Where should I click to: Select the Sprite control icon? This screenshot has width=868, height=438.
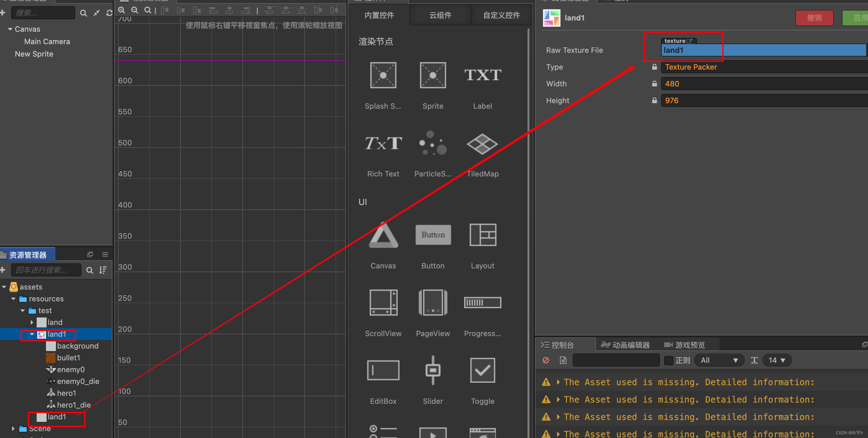(433, 75)
